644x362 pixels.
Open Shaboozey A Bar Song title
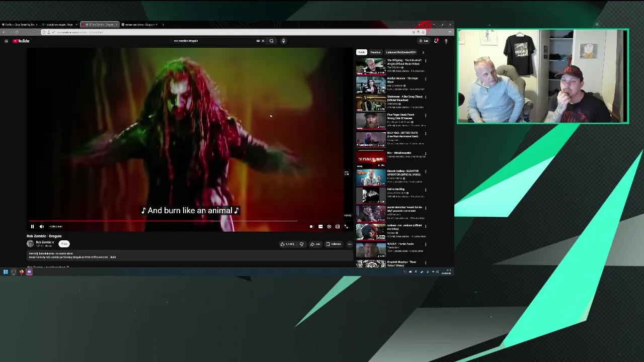point(405,98)
